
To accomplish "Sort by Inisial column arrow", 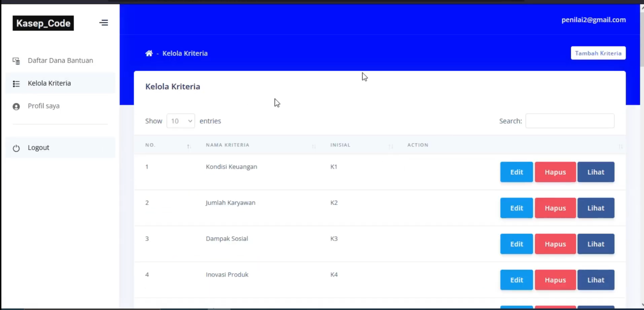I will [391, 146].
